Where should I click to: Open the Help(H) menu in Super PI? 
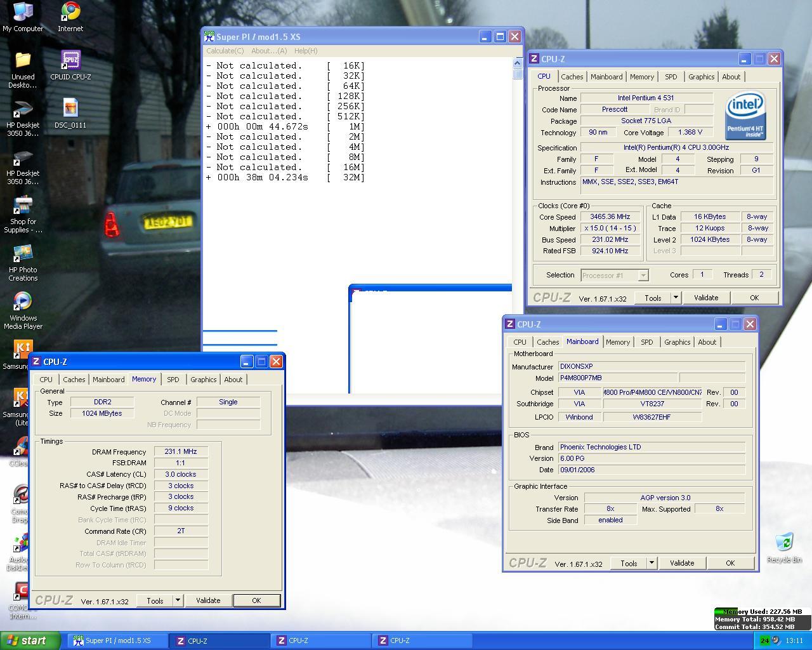tap(306, 51)
